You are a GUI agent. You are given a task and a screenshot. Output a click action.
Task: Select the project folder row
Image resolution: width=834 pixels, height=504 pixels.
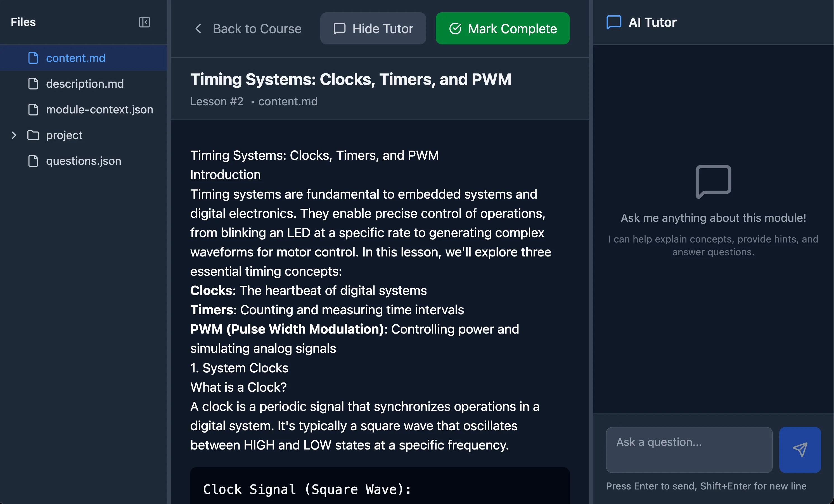(83, 135)
